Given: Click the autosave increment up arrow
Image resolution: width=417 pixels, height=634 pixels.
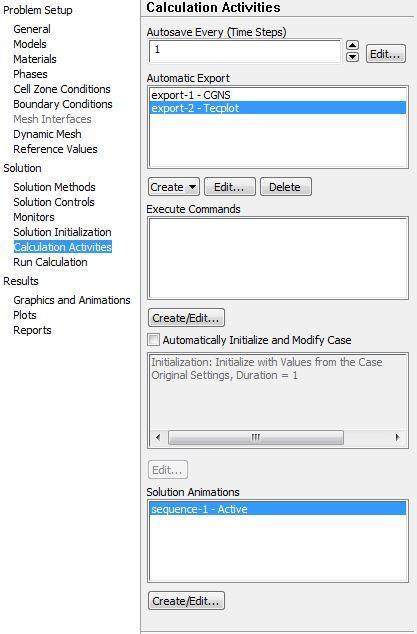Looking at the screenshot, I should pos(353,45).
